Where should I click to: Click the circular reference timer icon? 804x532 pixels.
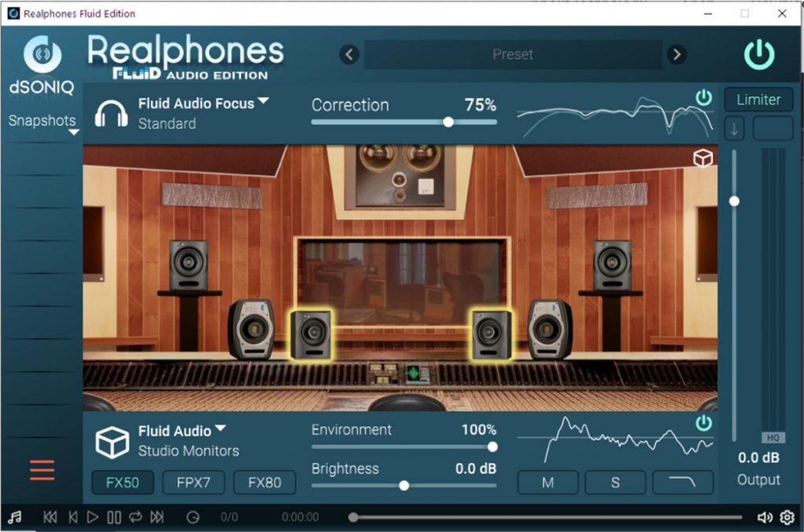coord(193,517)
